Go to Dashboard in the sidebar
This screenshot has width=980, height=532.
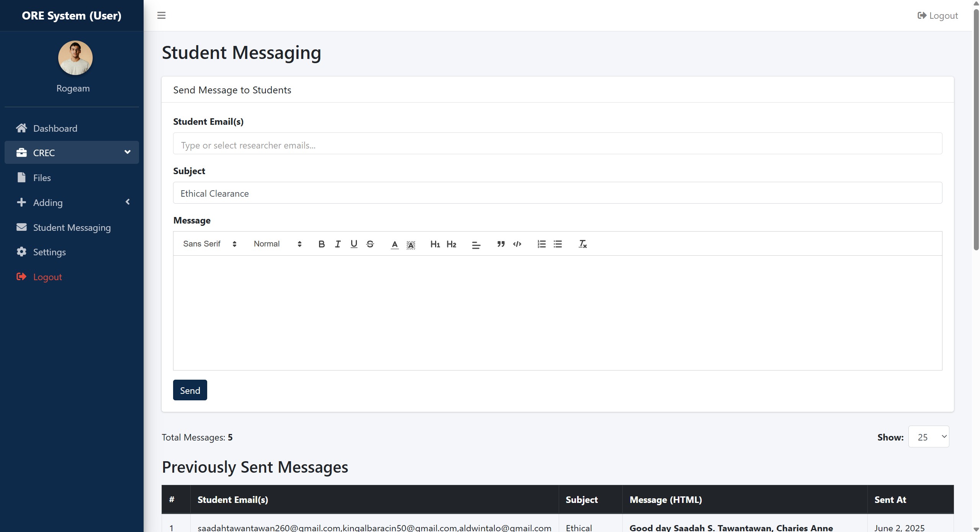tap(55, 129)
